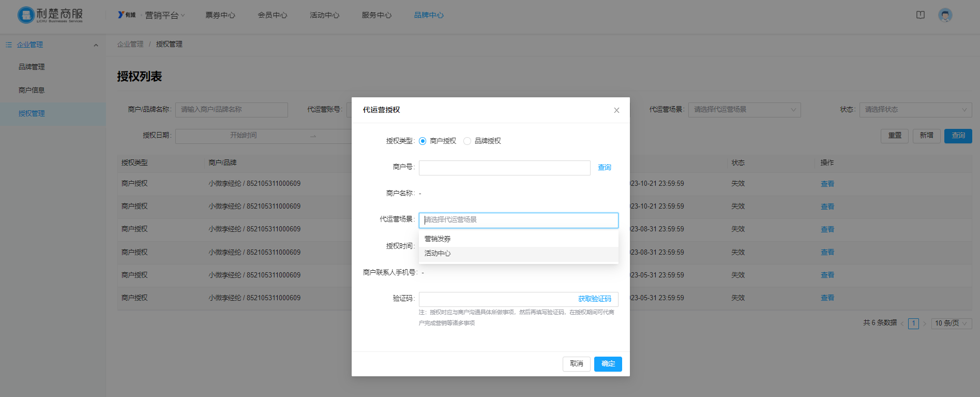Open the 代运营场景 filter dropdown in list
Viewport: 980px width, 397px height.
[745, 110]
